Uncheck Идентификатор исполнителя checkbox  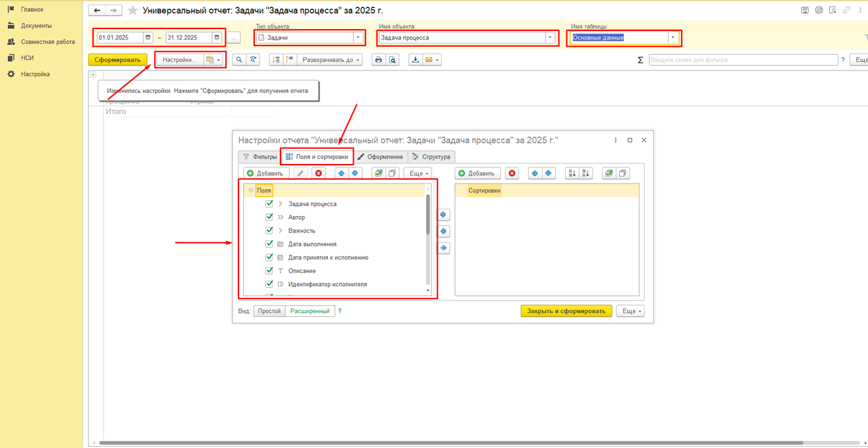point(269,284)
